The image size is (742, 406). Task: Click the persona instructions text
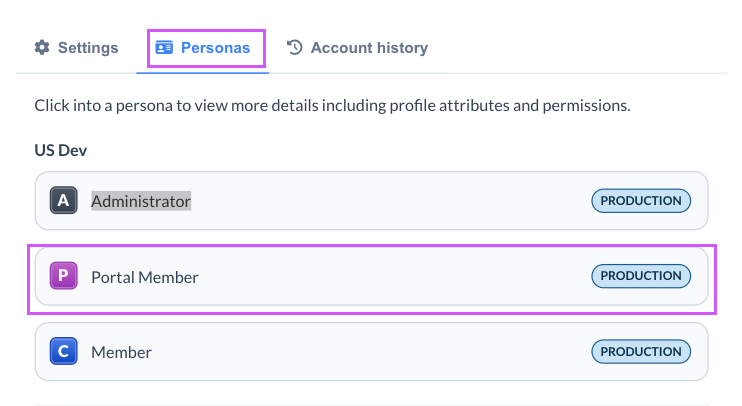pyautogui.click(x=332, y=105)
